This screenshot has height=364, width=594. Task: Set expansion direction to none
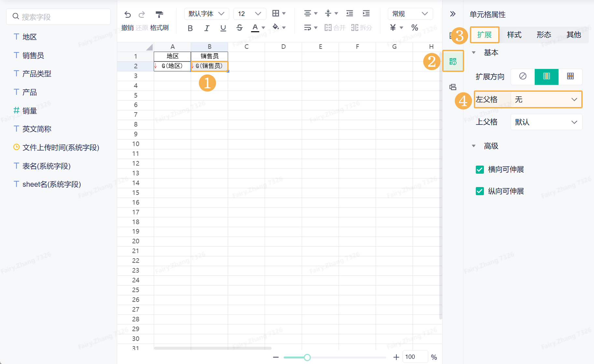pyautogui.click(x=523, y=76)
